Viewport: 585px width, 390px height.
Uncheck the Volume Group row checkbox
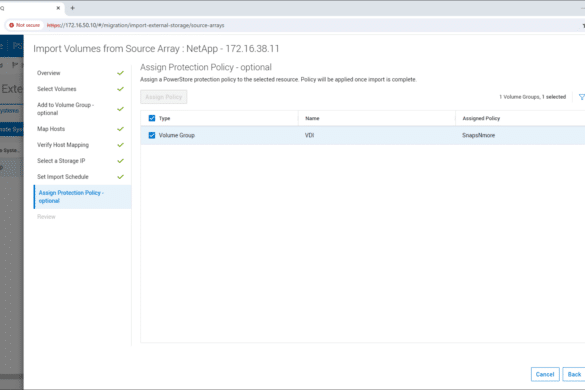point(152,135)
